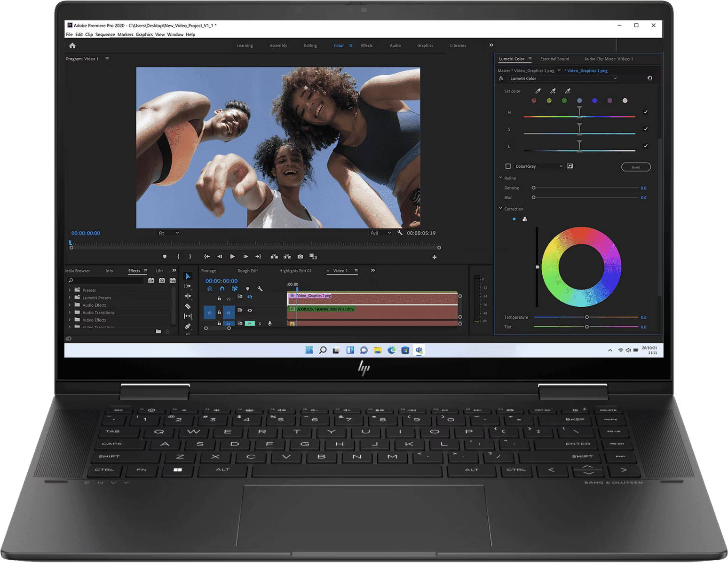This screenshot has height=563, width=728.
Task: Show more workspaces overflow chevron
Action: tap(491, 45)
